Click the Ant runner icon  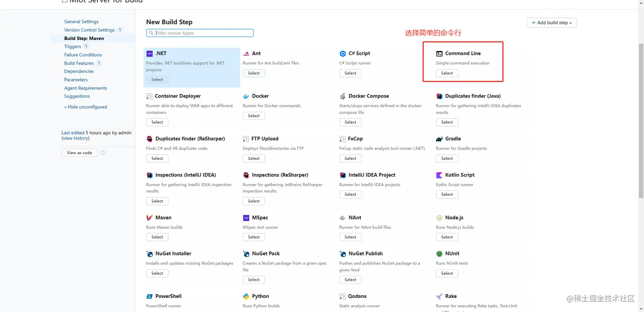pos(246,54)
